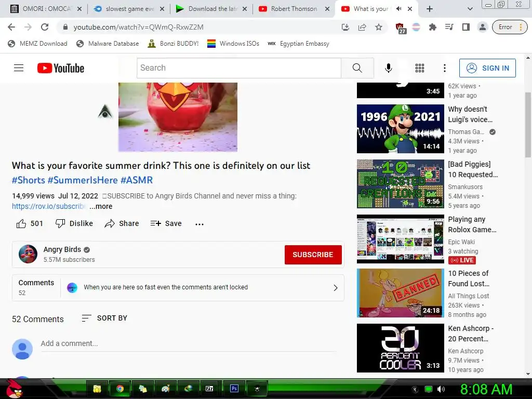This screenshot has width=532, height=399.
Task: Open the MEMZ Download bookmark
Action: [x=37, y=44]
